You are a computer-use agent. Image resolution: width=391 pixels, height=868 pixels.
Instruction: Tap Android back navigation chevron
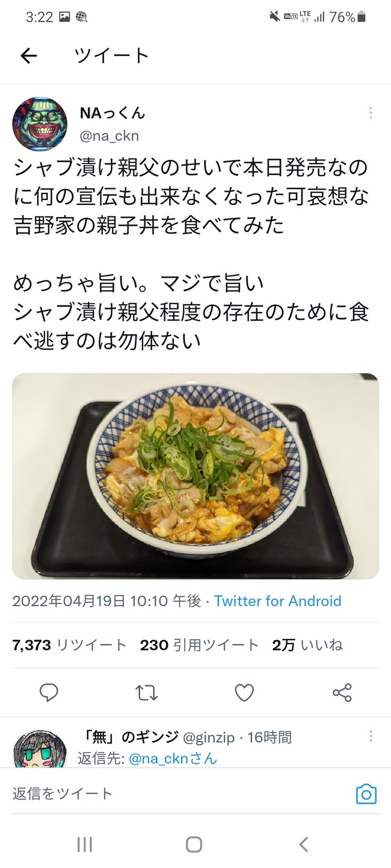pos(304,845)
